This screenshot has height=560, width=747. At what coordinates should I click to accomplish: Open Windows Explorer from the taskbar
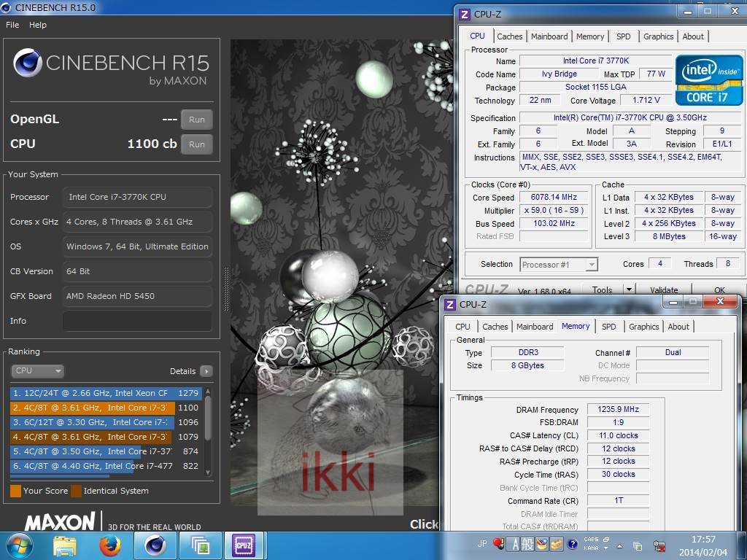[65, 545]
